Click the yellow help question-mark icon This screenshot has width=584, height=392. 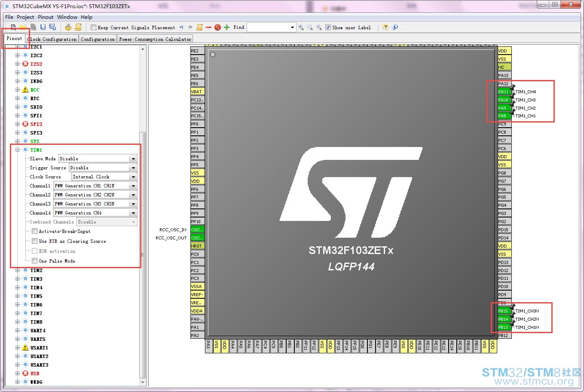(x=385, y=27)
